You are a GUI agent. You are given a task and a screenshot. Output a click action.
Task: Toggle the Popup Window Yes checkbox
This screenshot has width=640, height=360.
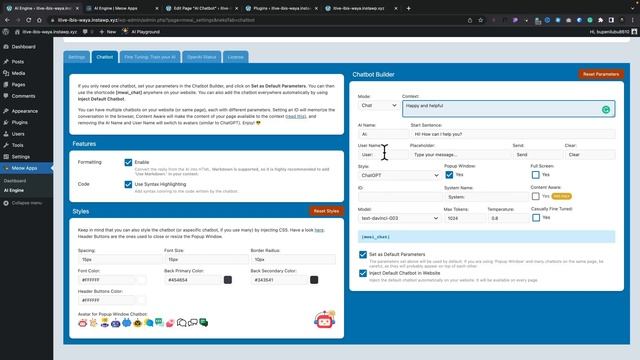pyautogui.click(x=449, y=175)
